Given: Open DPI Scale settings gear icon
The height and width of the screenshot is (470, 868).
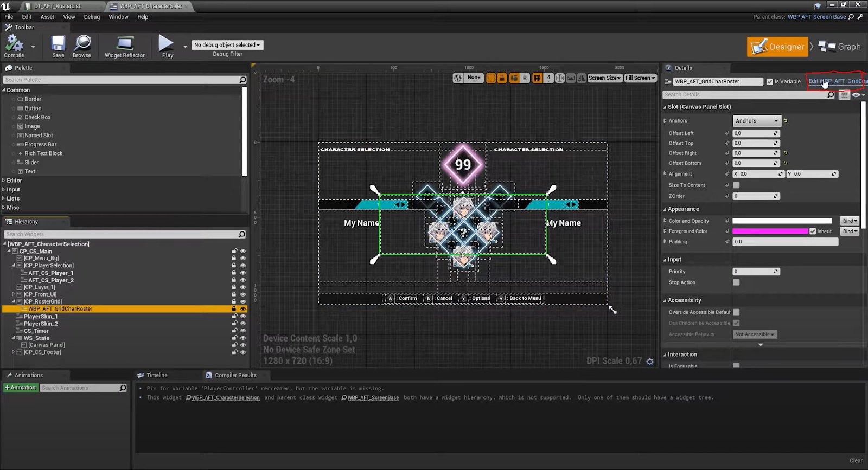Looking at the screenshot, I should click(650, 362).
